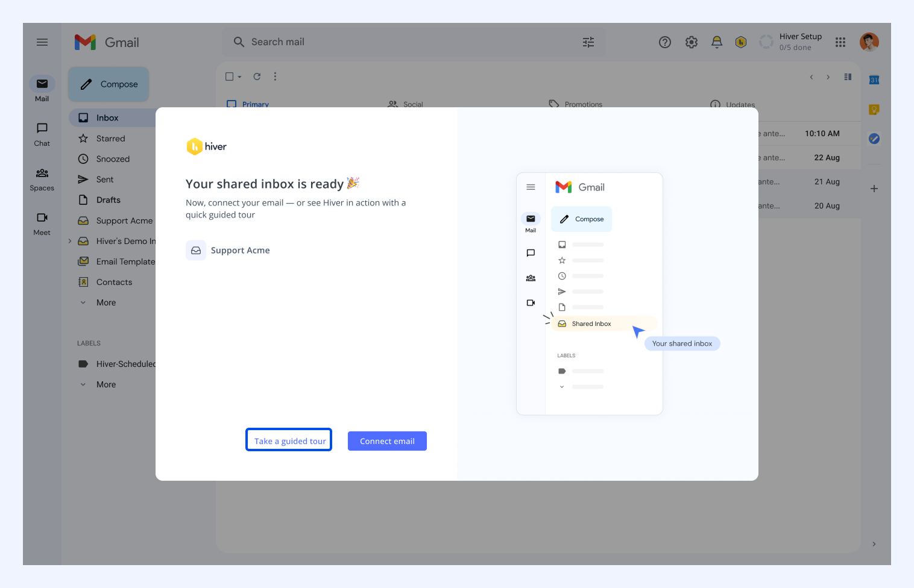Image resolution: width=914 pixels, height=588 pixels.
Task: Open Chat in the left rail
Action: (42, 134)
